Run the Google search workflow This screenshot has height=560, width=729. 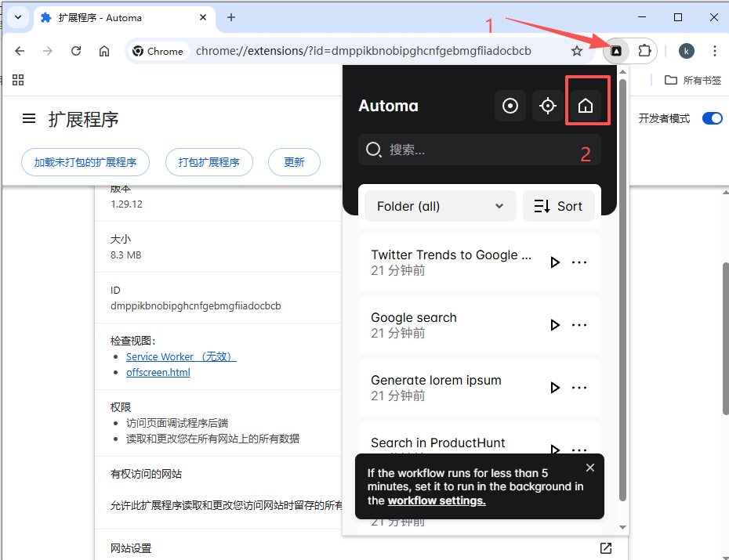555,325
